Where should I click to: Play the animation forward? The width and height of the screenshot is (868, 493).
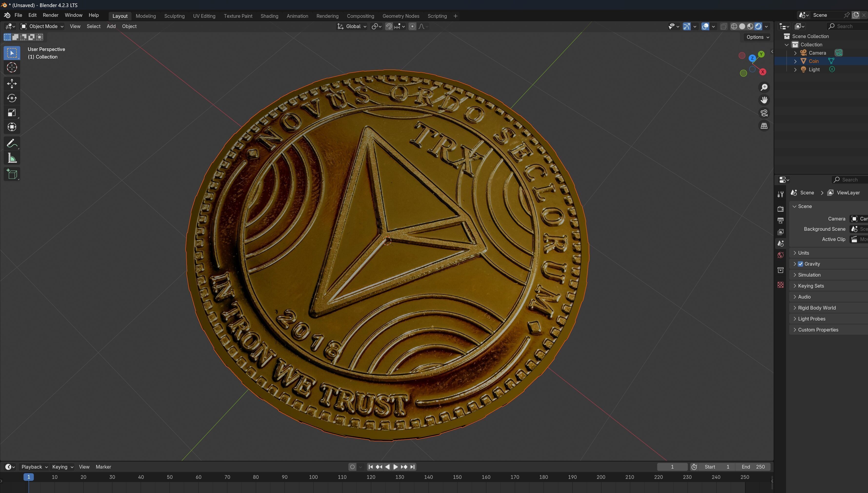point(395,467)
